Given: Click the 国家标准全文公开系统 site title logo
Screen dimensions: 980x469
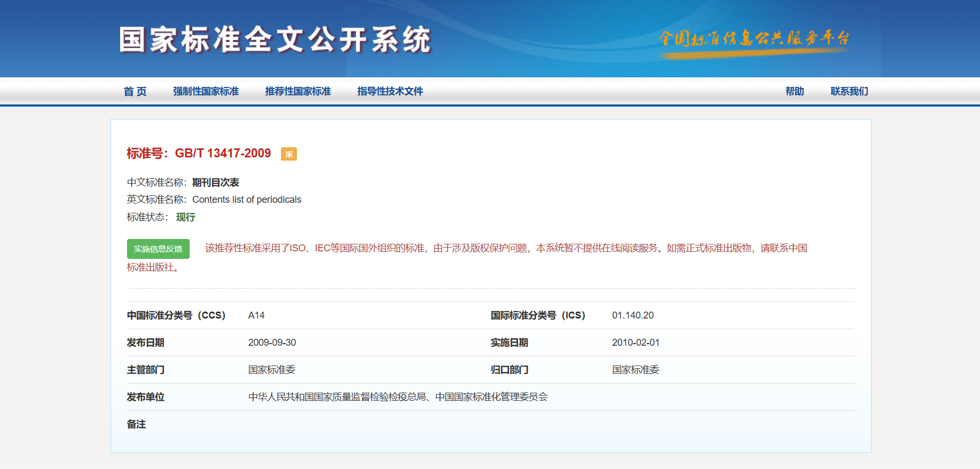Looking at the screenshot, I should pos(275,40).
